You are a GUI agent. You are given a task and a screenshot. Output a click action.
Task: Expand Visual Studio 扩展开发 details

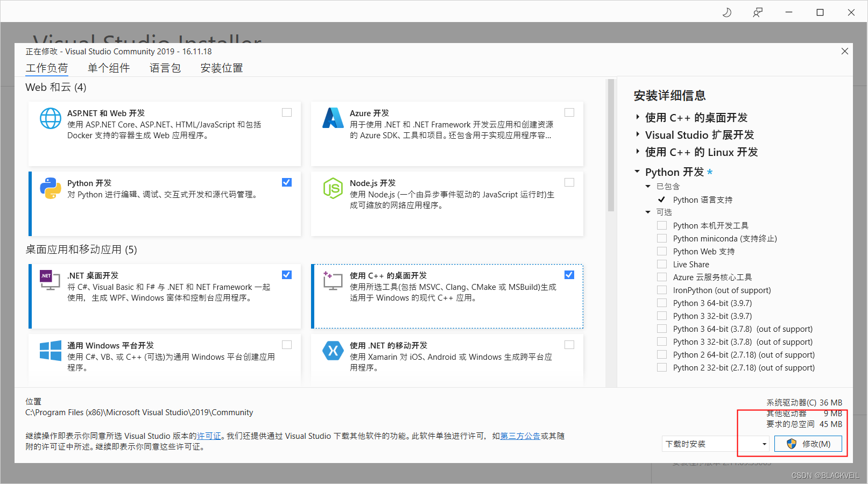pyautogui.click(x=638, y=134)
